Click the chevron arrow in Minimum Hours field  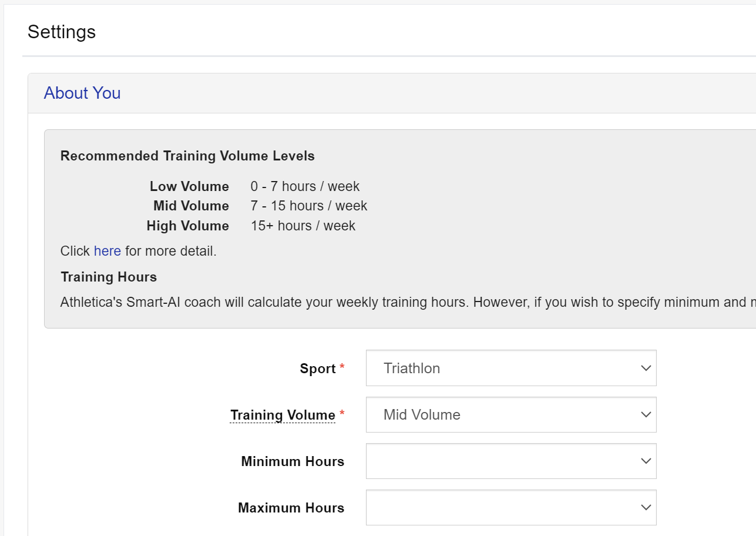(646, 461)
